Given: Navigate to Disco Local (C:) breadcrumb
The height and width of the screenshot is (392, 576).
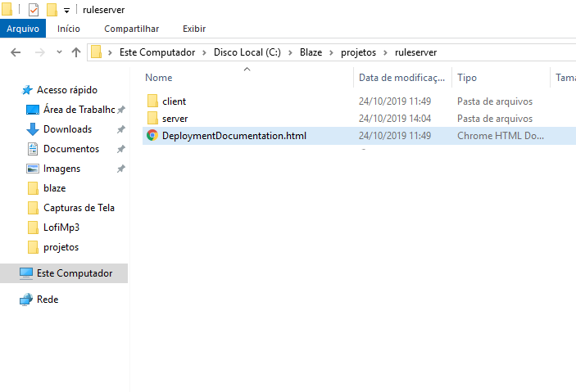Looking at the screenshot, I should coord(247,52).
